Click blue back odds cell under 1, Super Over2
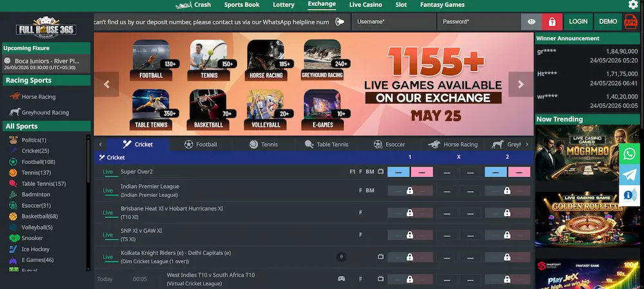Viewport: 644px width, 289px height. click(x=399, y=172)
